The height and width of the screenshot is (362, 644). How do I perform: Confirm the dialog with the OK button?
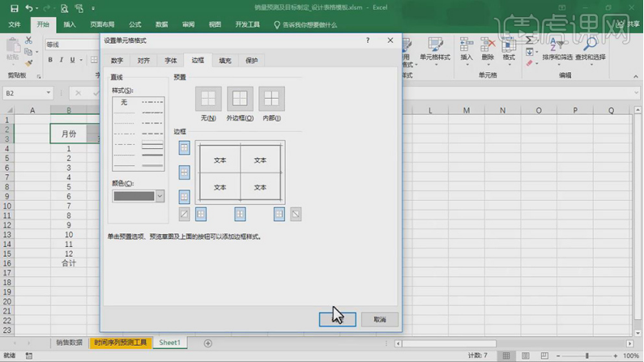click(338, 319)
